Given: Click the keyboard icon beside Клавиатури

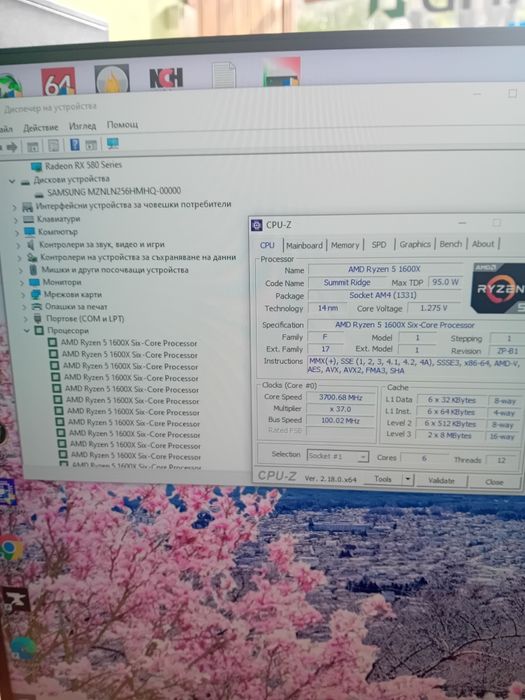Looking at the screenshot, I should tap(29, 220).
